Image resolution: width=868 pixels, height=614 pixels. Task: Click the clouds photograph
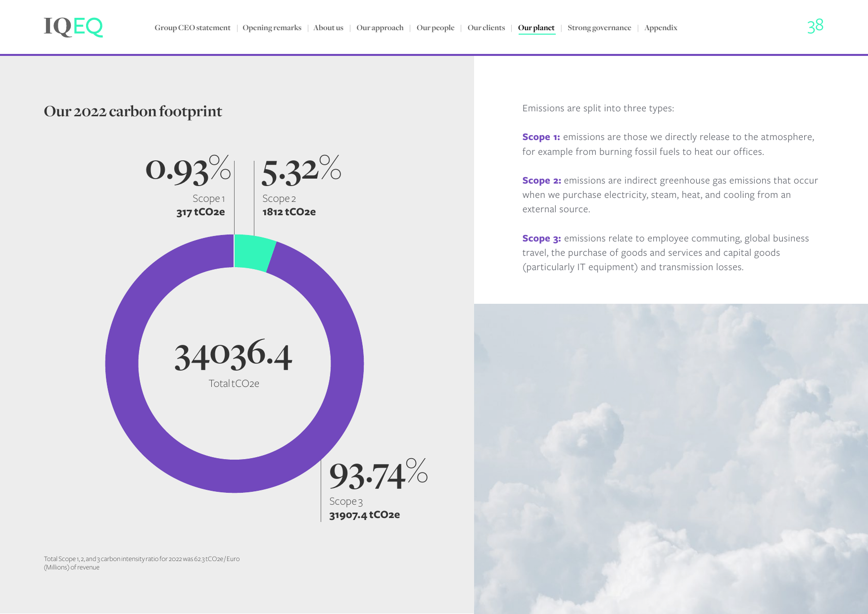(x=671, y=459)
